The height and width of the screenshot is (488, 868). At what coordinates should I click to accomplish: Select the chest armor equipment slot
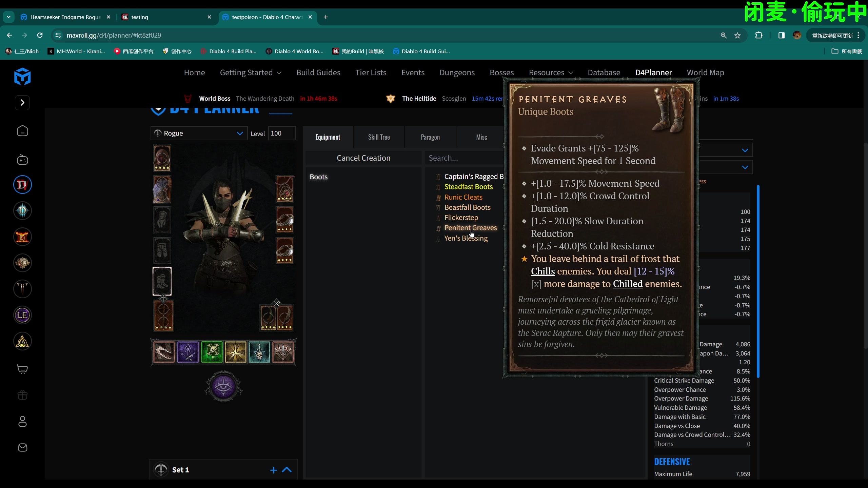tap(162, 189)
